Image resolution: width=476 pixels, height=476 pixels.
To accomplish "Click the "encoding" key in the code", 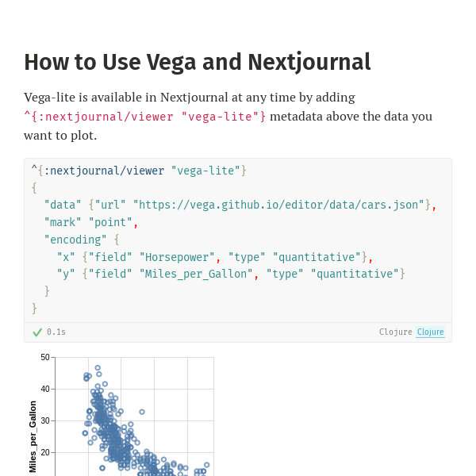I will [x=75, y=240].
